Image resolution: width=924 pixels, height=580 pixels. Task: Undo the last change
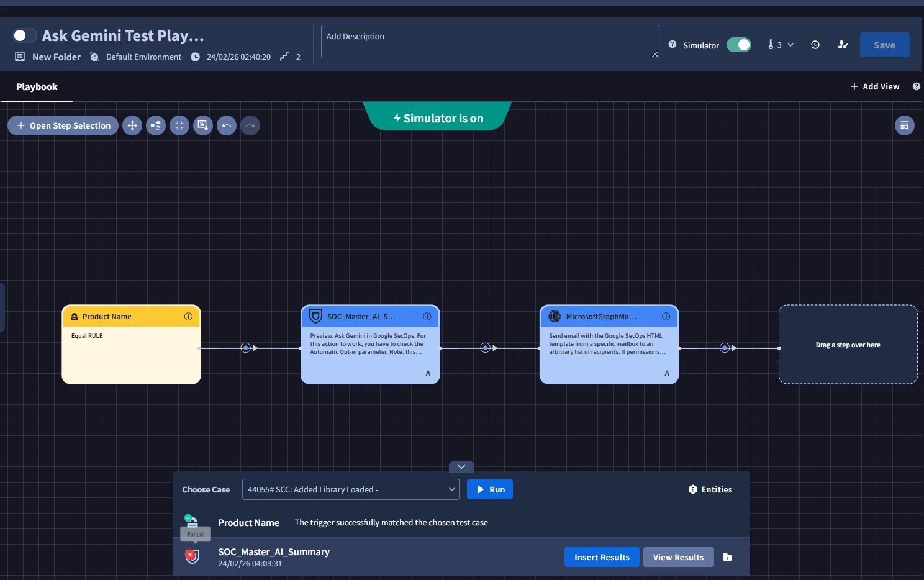(x=227, y=125)
